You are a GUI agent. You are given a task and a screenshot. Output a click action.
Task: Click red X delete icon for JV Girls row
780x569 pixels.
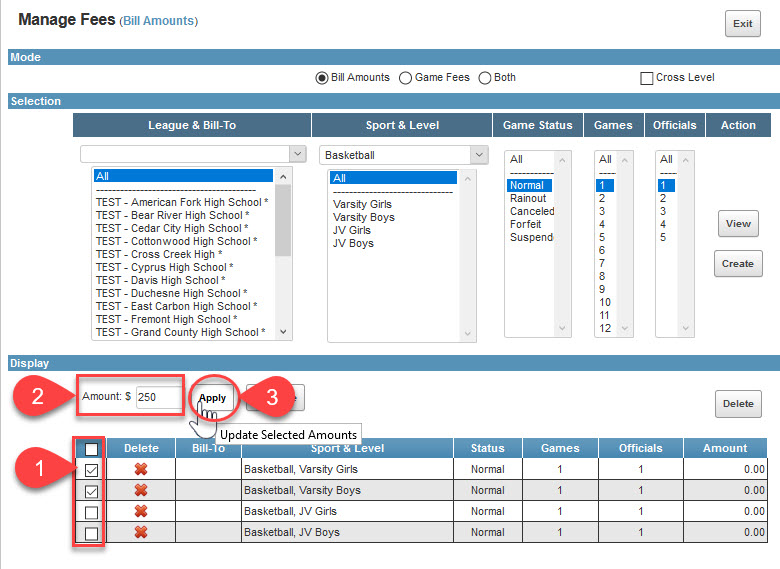(x=141, y=512)
